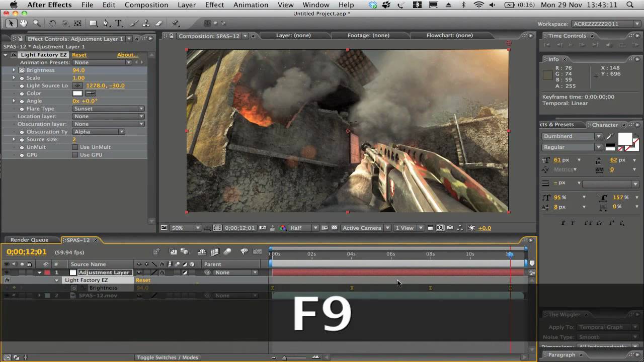Open the Layer menu
The width and height of the screenshot is (644, 362).
[x=187, y=5]
